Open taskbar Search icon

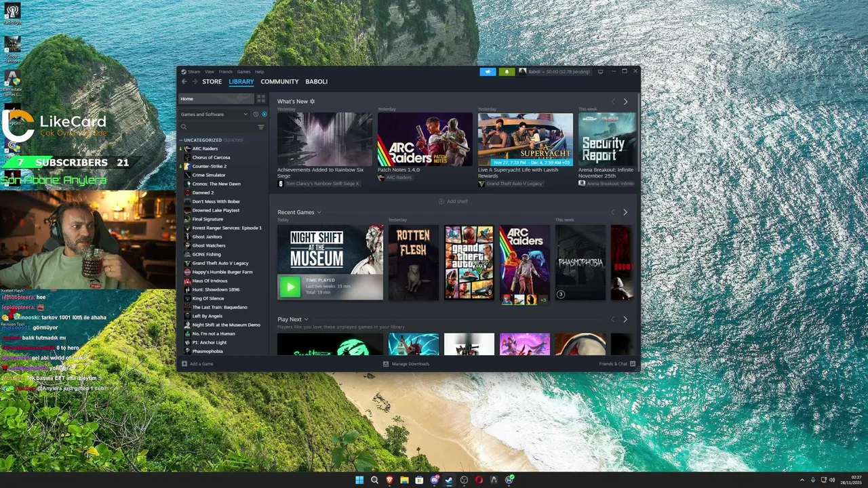point(374,480)
